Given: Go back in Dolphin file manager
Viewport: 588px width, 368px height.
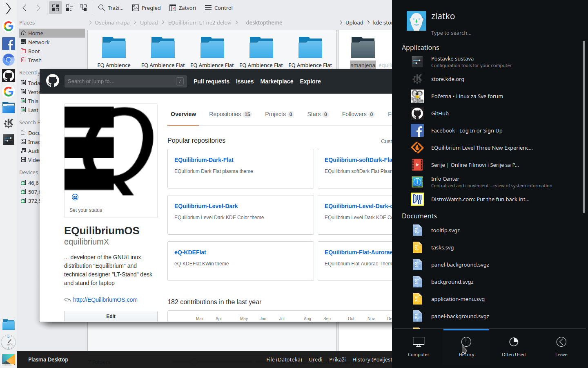Looking at the screenshot, I should [24, 8].
